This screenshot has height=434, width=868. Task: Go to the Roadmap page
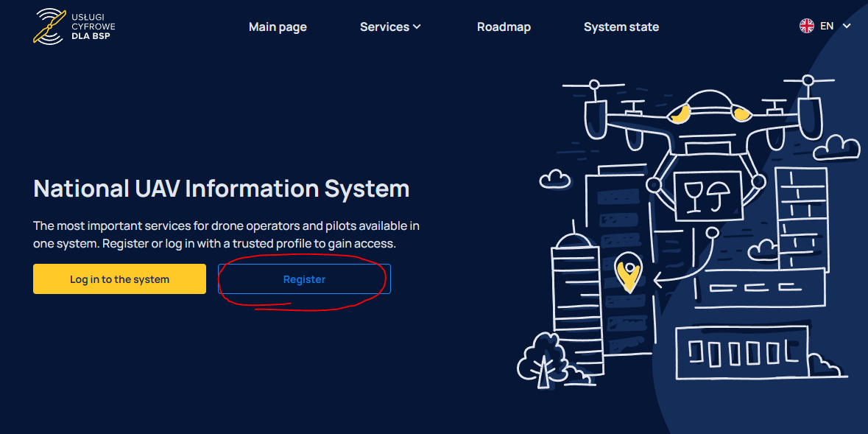pyautogui.click(x=504, y=27)
